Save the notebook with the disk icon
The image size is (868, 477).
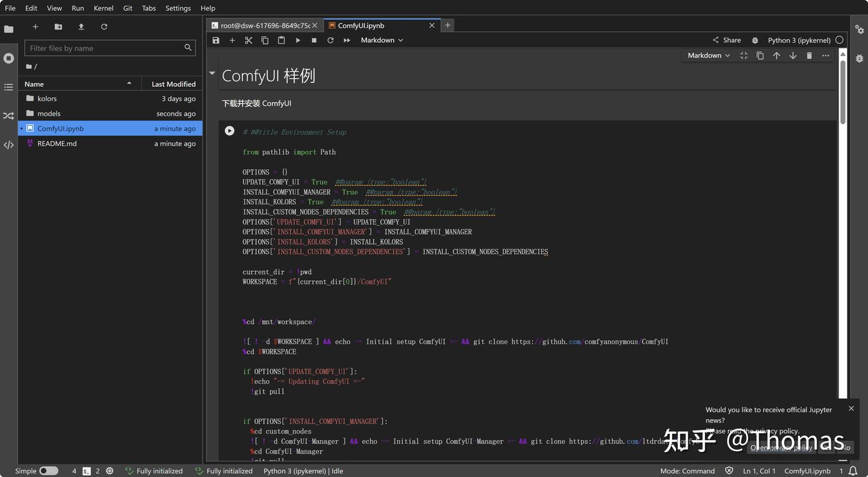click(216, 40)
